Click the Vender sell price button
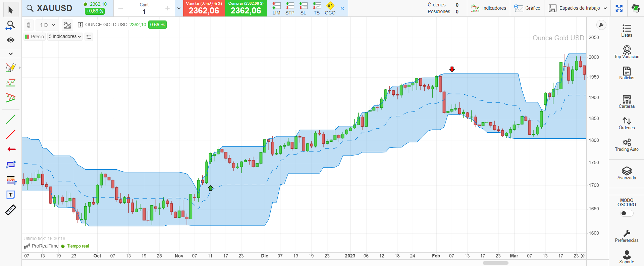 click(204, 8)
